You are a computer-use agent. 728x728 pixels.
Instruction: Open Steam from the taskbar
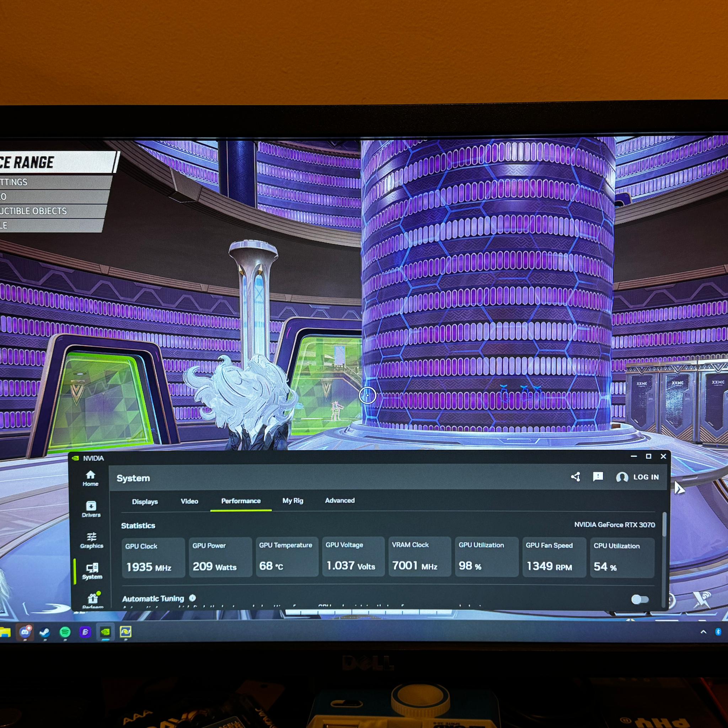[x=45, y=632]
